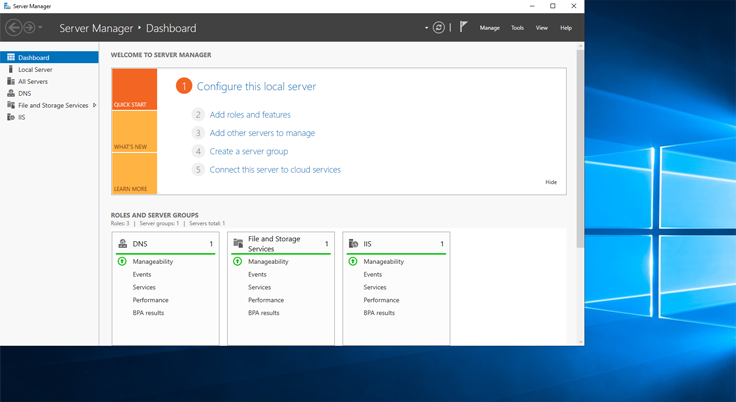
Task: Open the View menu
Action: (x=542, y=28)
